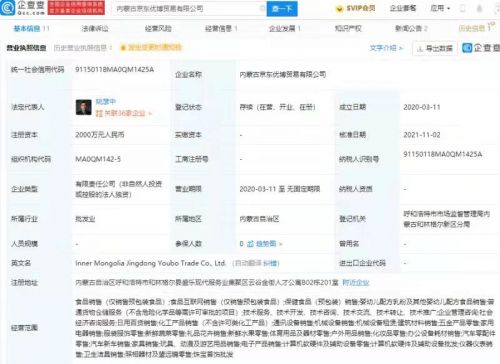Image resolution: width=500 pixels, height=364 pixels.
Task: Select the chart icon beside 趋势图
Action: [250, 244]
